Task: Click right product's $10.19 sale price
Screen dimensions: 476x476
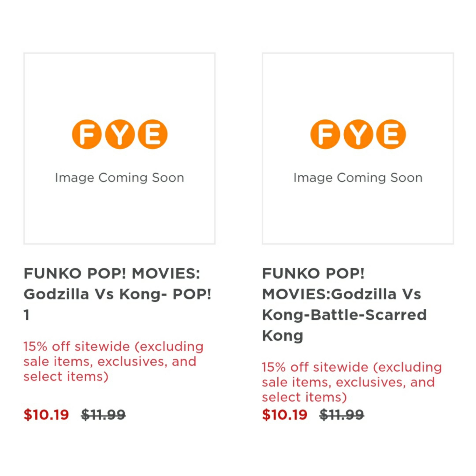Action: point(285,415)
